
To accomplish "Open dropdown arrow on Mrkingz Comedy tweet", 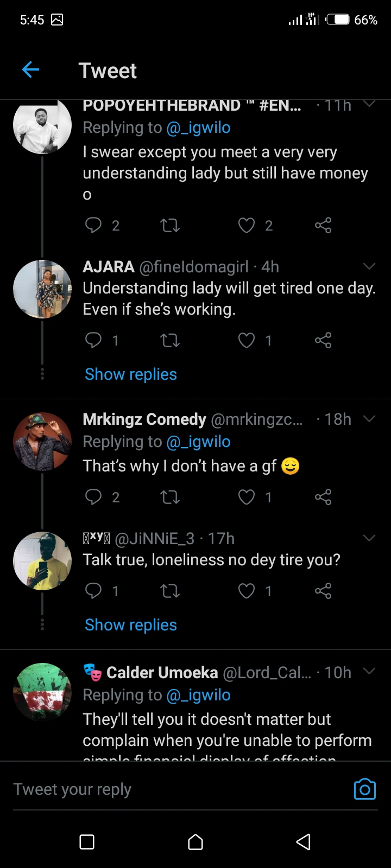I will [369, 419].
